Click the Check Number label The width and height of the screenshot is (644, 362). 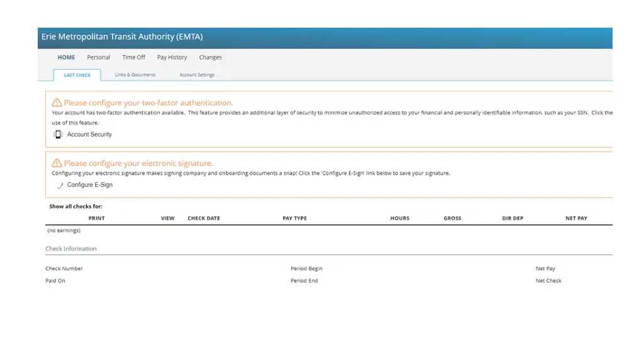pos(64,268)
